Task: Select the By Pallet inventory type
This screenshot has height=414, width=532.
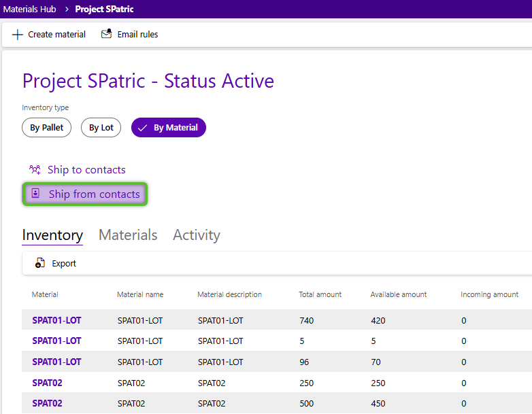Action: pos(46,128)
